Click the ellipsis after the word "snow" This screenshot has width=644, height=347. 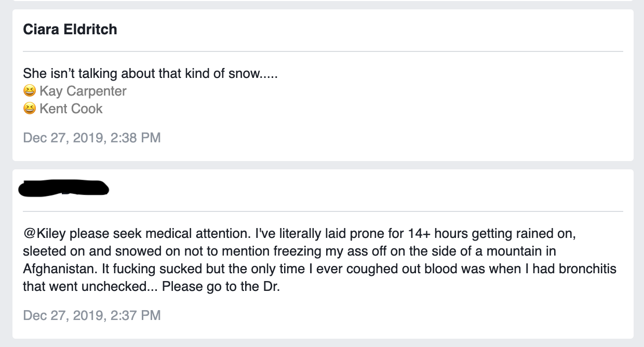click(x=269, y=74)
